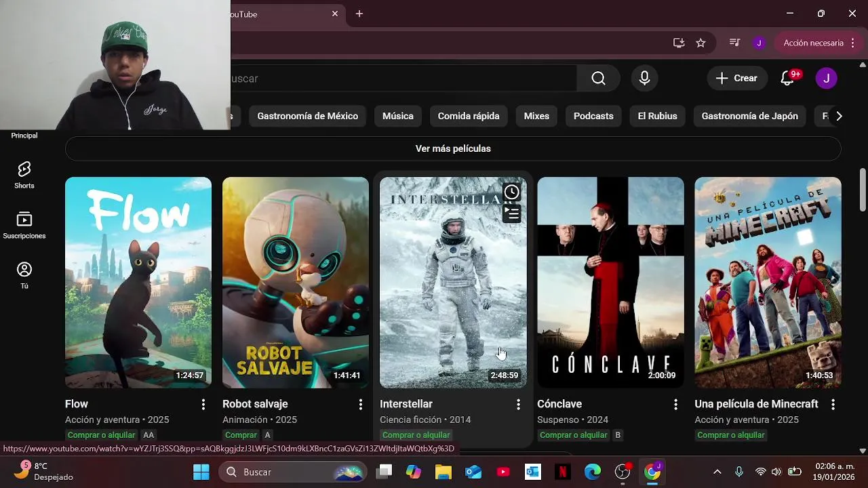868x488 pixels.
Task: Open the Tú account sidebar icon
Action: 24,276
